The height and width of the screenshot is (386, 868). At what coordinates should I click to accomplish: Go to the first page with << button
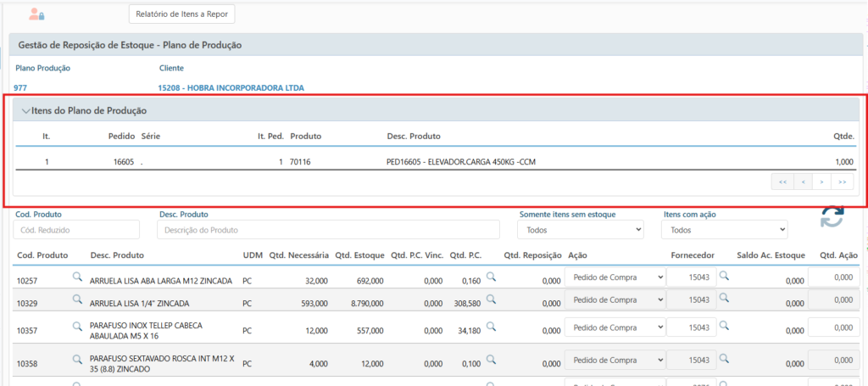782,182
